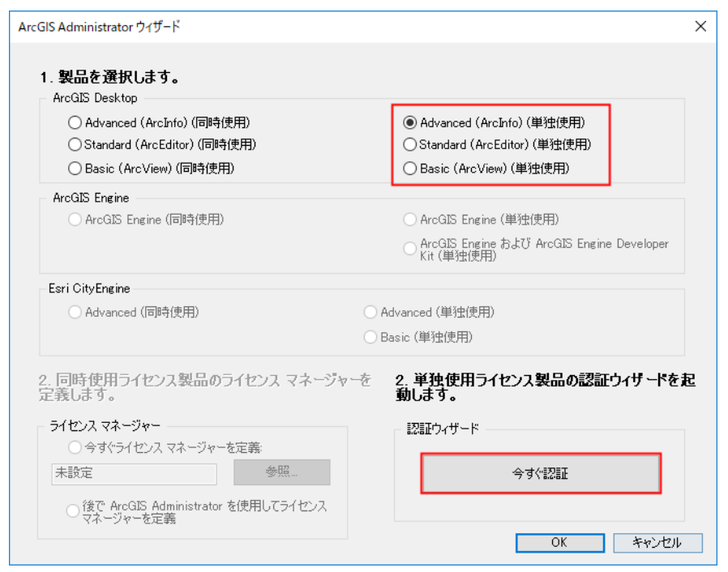Select 今すぐライセンス マネージャーを定義 radio button
728x572 pixels.
(75, 448)
